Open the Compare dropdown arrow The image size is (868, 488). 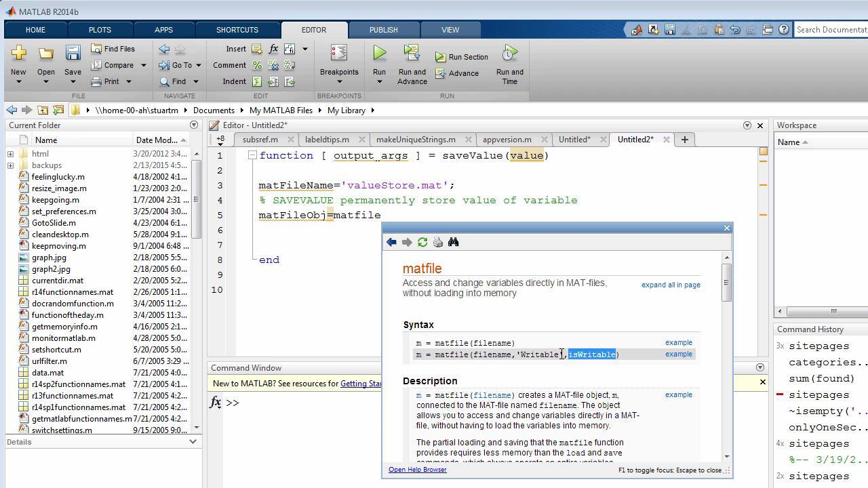[x=143, y=66]
